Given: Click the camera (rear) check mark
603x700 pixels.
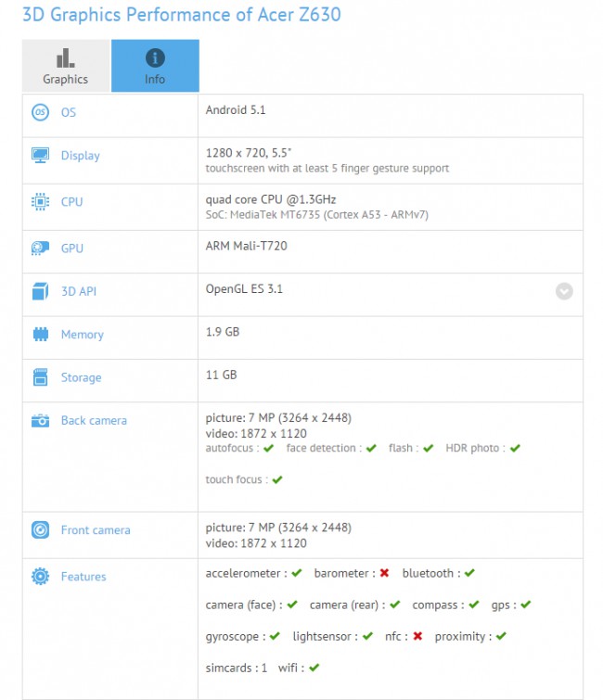Looking at the screenshot, I should pos(395,605).
